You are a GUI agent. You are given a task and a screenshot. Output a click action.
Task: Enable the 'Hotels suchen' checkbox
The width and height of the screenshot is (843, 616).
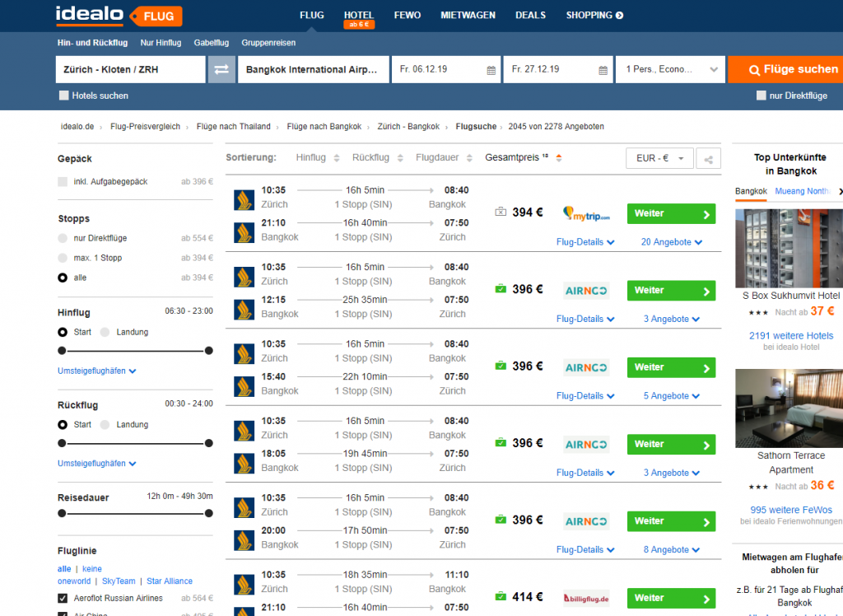[x=64, y=96]
